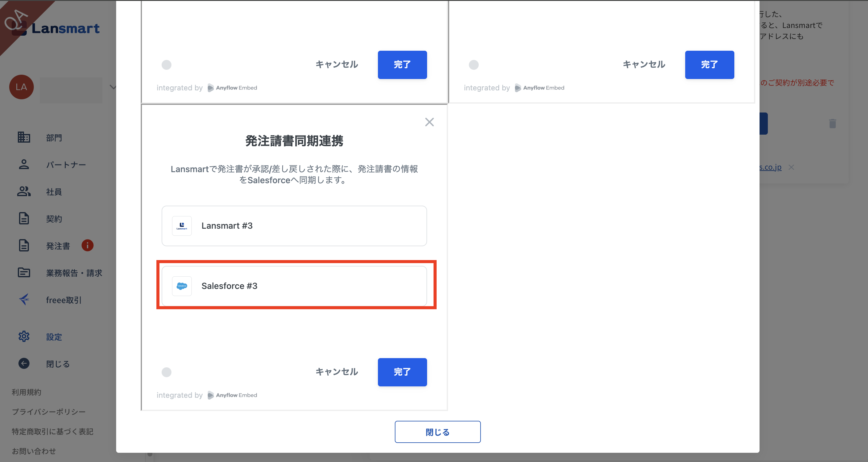
Task: Click the 契約 document icon
Action: point(24,218)
